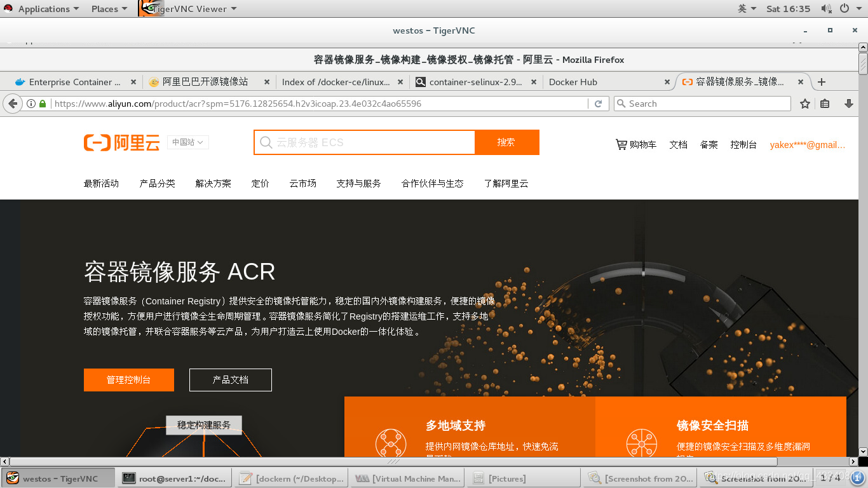The width and height of the screenshot is (868, 488).
Task: Click the site identity info icon
Action: tap(31, 104)
